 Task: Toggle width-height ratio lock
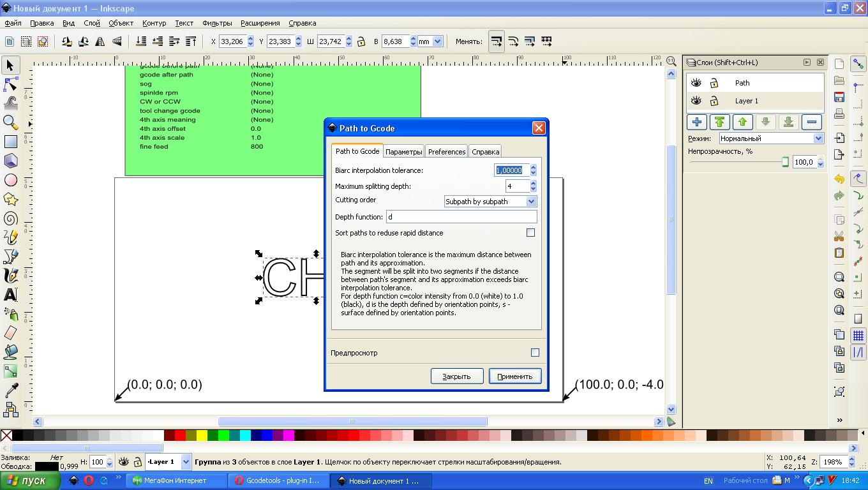point(361,41)
